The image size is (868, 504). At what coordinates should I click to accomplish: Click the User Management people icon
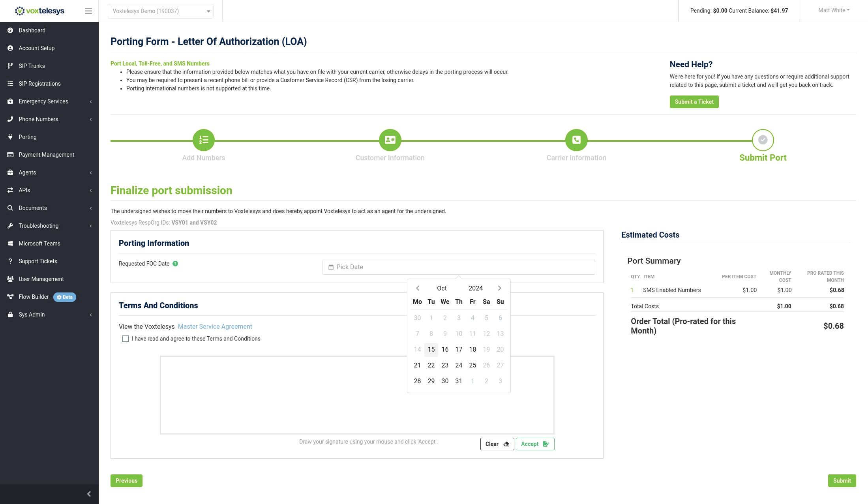[x=10, y=279]
